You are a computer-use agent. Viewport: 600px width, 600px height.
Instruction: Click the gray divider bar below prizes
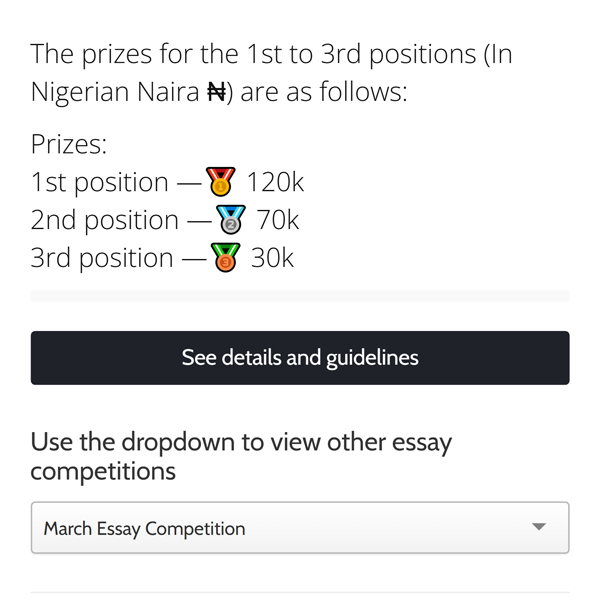(x=300, y=296)
